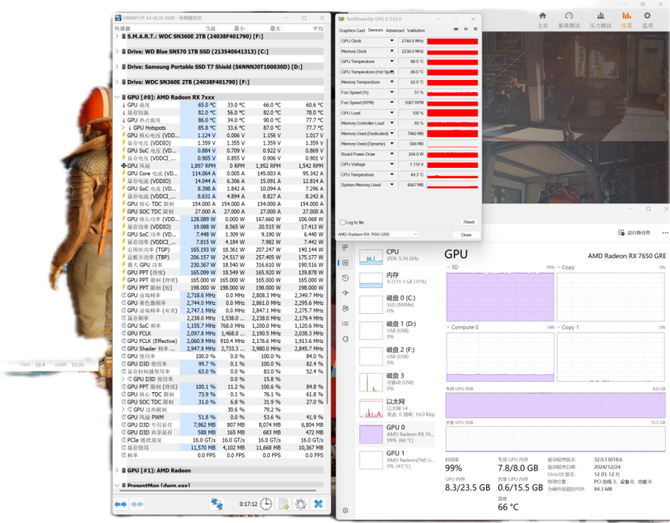Select the PresentMon [dwm.exe] group row

tap(219, 485)
